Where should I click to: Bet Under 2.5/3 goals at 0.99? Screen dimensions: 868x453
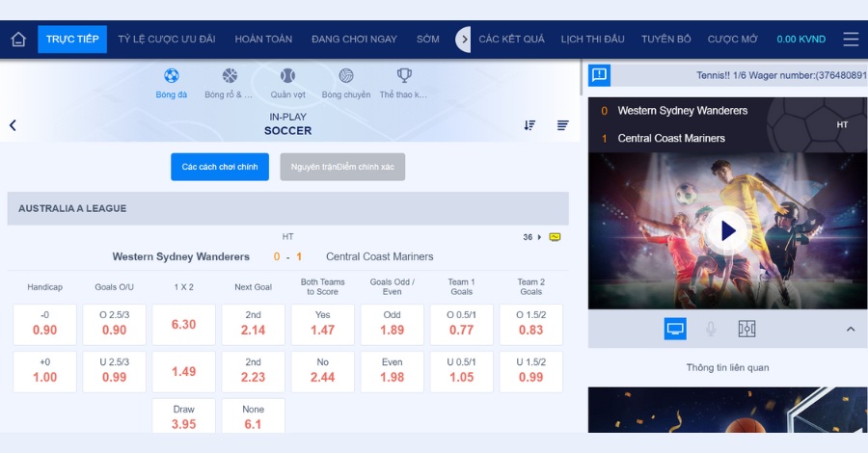(x=114, y=372)
